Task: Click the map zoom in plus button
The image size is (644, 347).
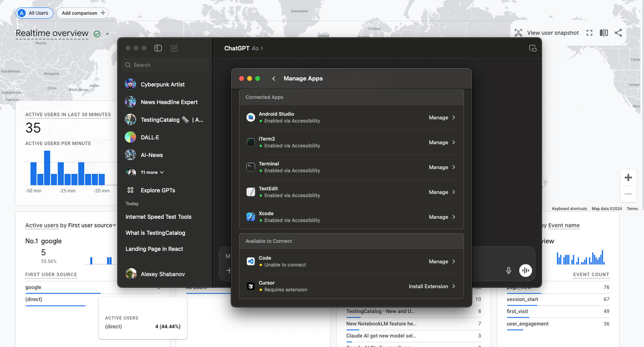Action: pyautogui.click(x=628, y=178)
